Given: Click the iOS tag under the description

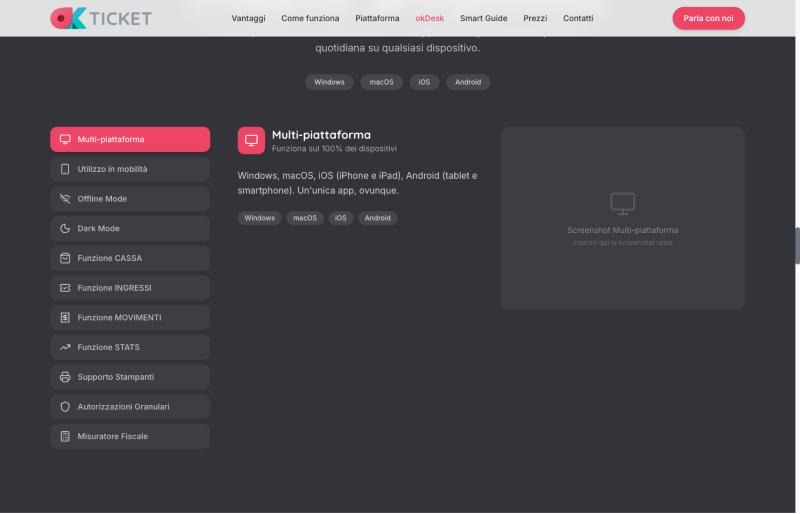Looking at the screenshot, I should 340,218.
